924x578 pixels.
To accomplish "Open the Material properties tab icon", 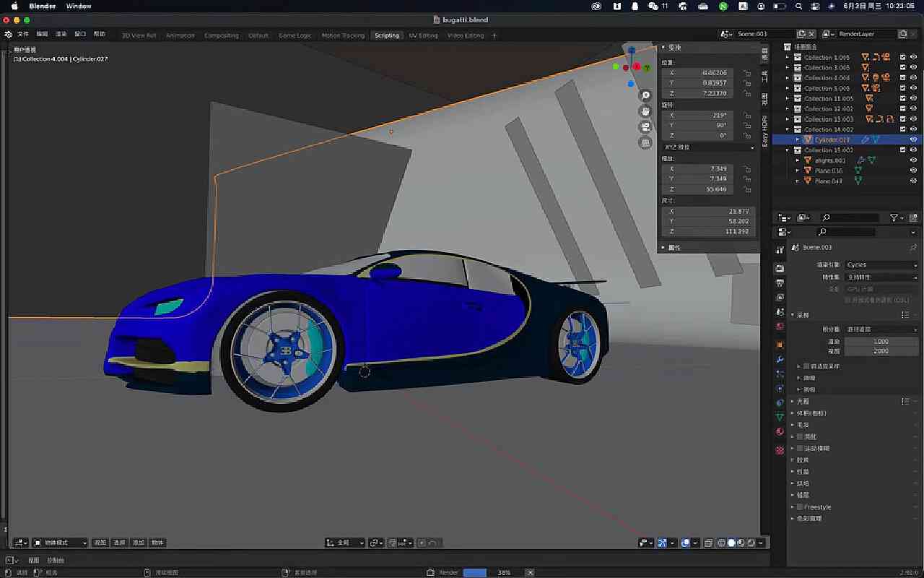I will 780,431.
